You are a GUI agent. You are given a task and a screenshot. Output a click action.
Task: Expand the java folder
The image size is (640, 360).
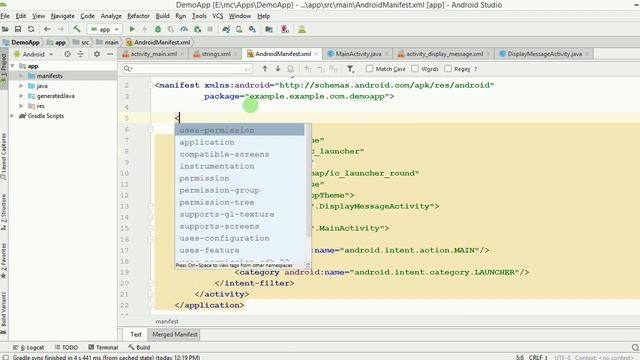21,86
